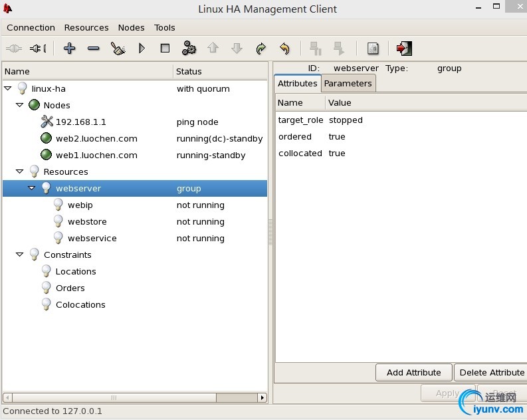Click the Add Attribute button
The width and height of the screenshot is (527, 420).
[x=414, y=373]
